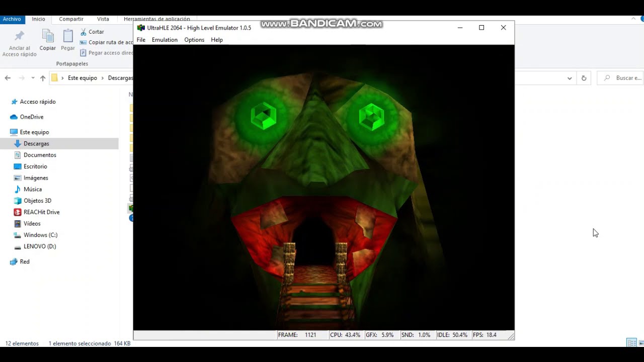Open the Options menu in UltraHLE
Image resolution: width=644 pixels, height=362 pixels.
click(x=194, y=40)
